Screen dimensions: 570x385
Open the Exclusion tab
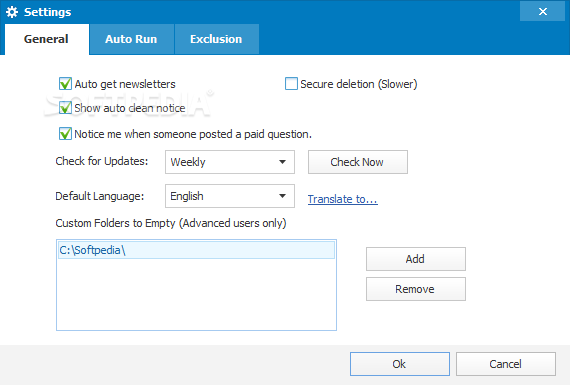(216, 39)
